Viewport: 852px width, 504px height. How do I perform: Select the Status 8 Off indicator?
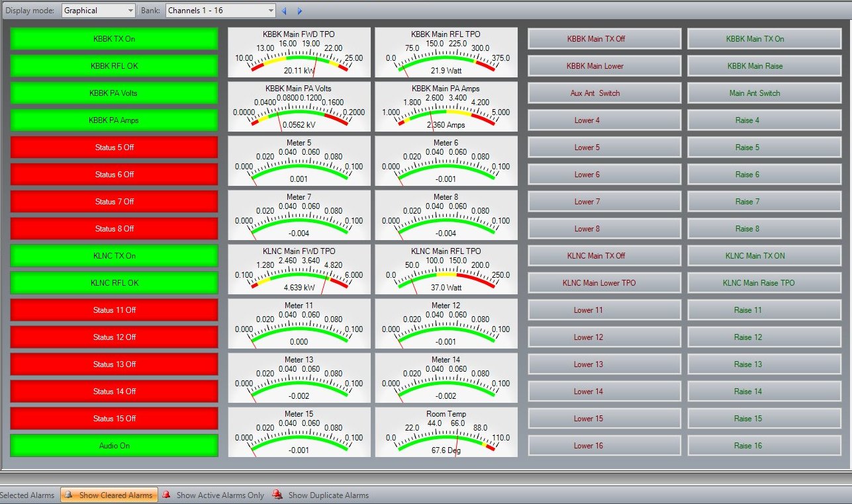(x=114, y=229)
